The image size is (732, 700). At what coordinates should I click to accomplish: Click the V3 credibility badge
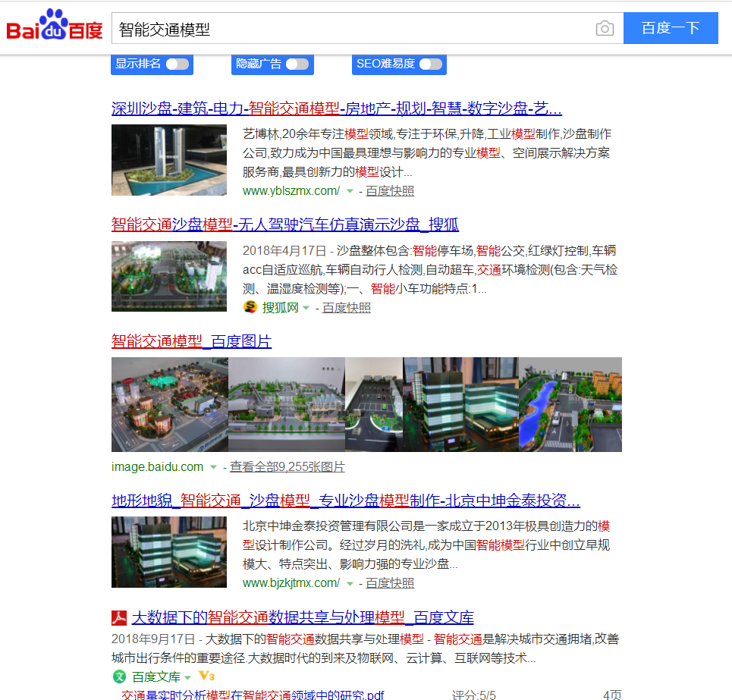206,676
